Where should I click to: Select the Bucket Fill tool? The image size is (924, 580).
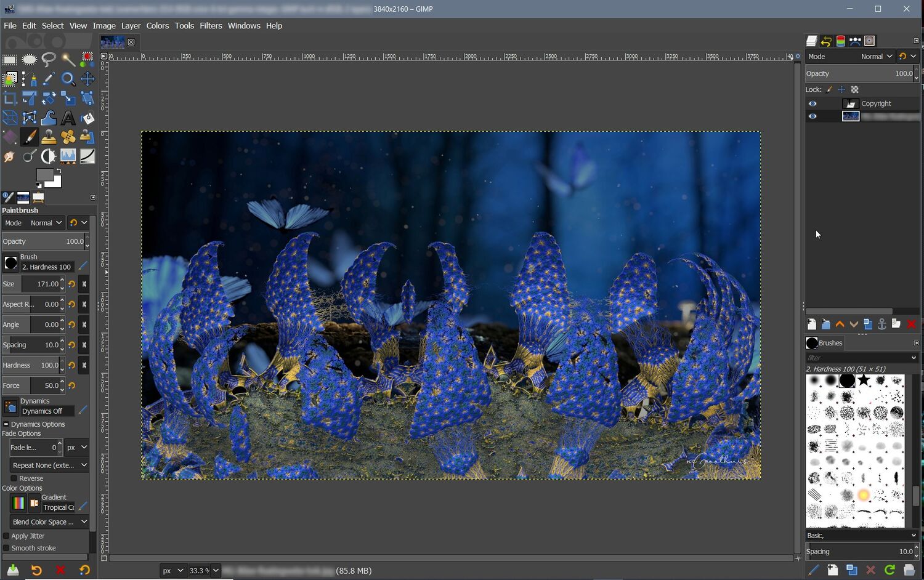[87, 118]
